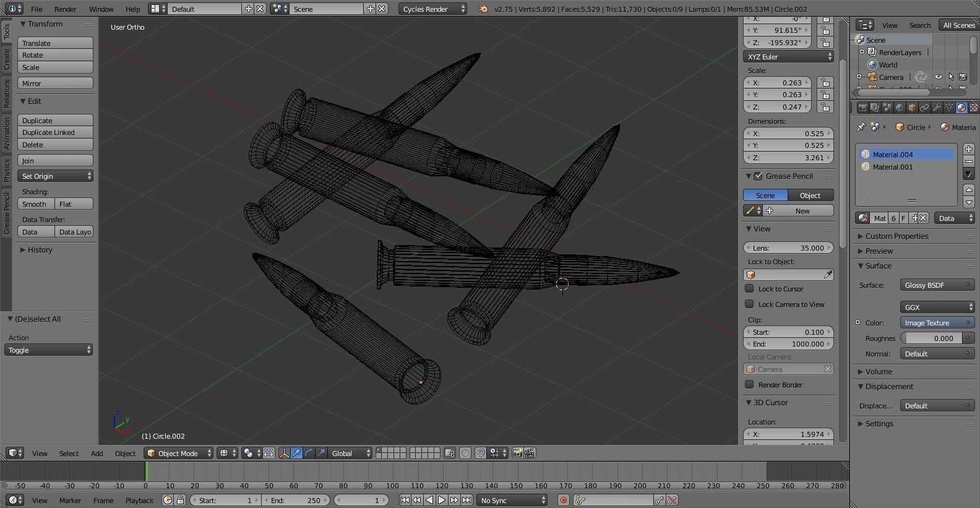
Task: Click the scale manipulator icon
Action: (321, 454)
